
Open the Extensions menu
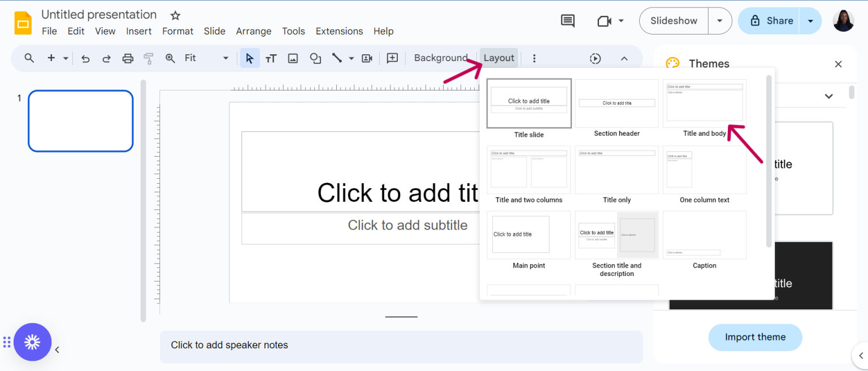(339, 31)
